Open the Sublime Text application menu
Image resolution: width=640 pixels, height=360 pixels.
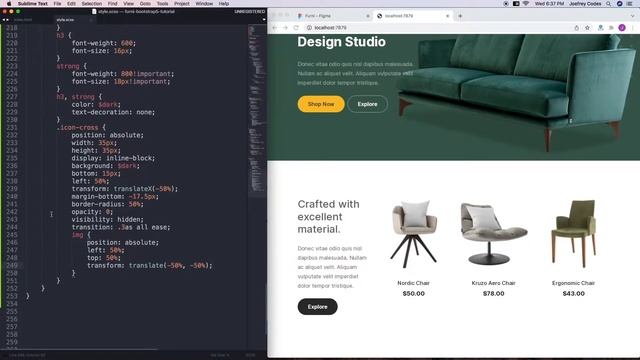point(33,4)
